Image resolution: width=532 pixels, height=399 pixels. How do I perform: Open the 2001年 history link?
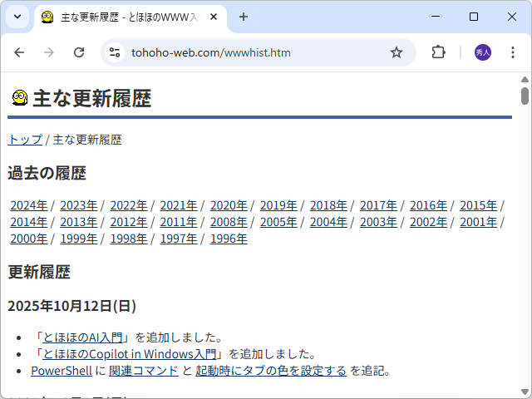click(x=479, y=222)
